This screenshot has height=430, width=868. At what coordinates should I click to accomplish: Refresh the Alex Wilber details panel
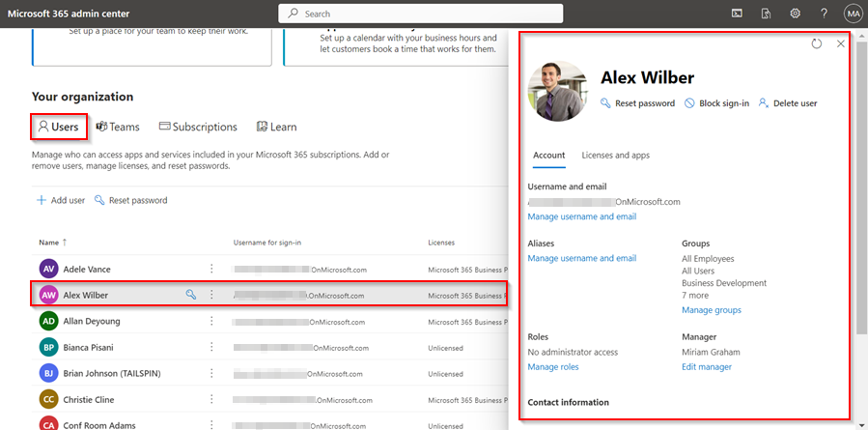pos(817,43)
